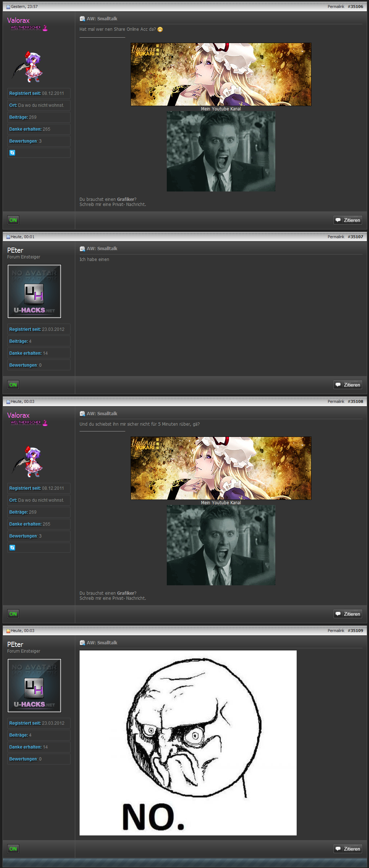369x868 pixels.
Task: Open PEter's profile from post #35109
Action: (x=15, y=645)
